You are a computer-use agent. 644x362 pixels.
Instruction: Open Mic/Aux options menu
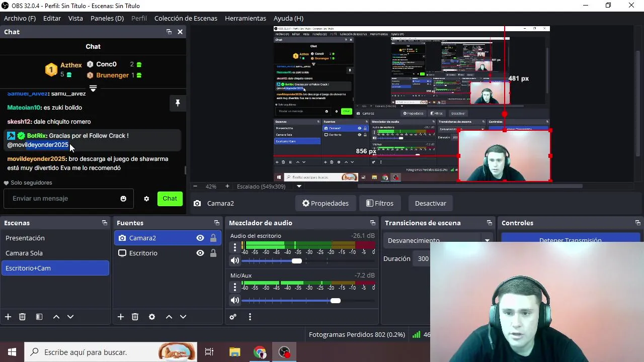pyautogui.click(x=234, y=287)
